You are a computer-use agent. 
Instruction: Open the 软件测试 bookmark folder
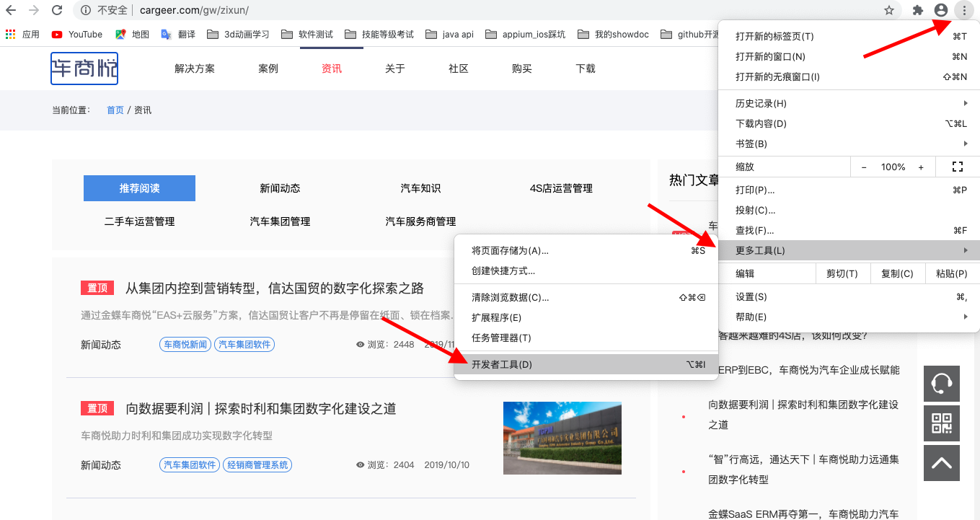(307, 34)
